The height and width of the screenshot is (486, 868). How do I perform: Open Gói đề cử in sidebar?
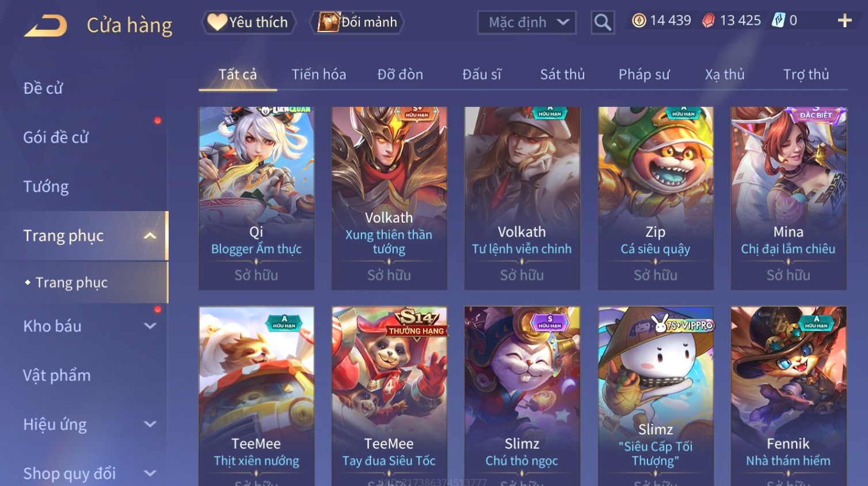[56, 137]
